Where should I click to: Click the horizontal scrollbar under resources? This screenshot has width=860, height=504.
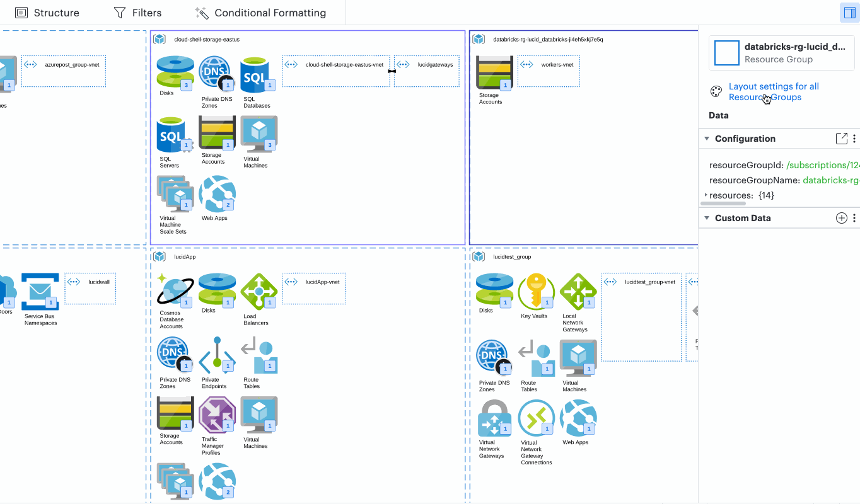point(723,203)
